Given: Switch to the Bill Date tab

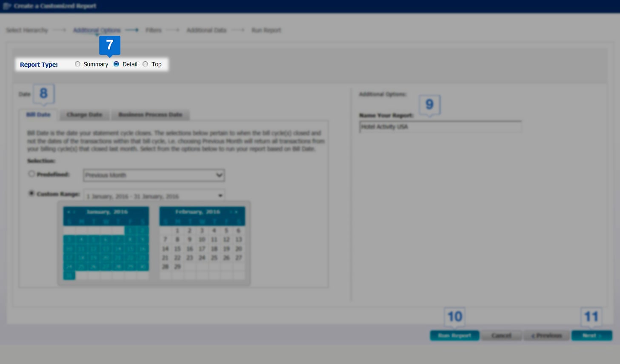Looking at the screenshot, I should tap(38, 115).
